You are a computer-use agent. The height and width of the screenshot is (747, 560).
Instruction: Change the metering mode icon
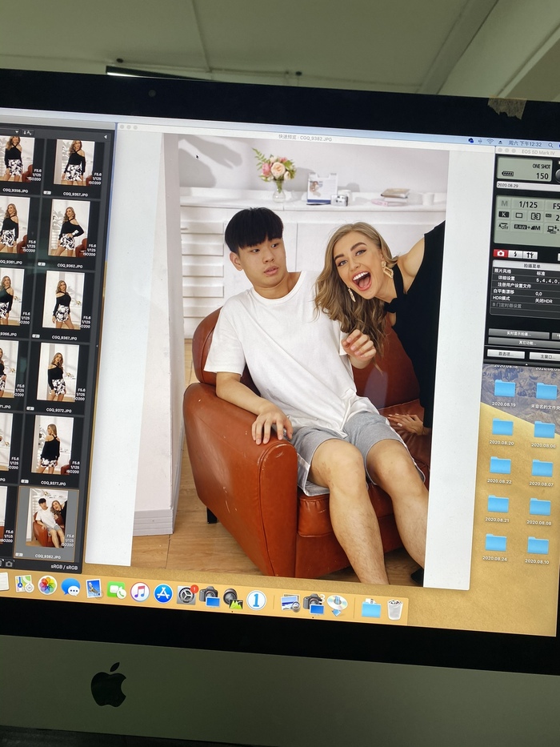(x=536, y=216)
